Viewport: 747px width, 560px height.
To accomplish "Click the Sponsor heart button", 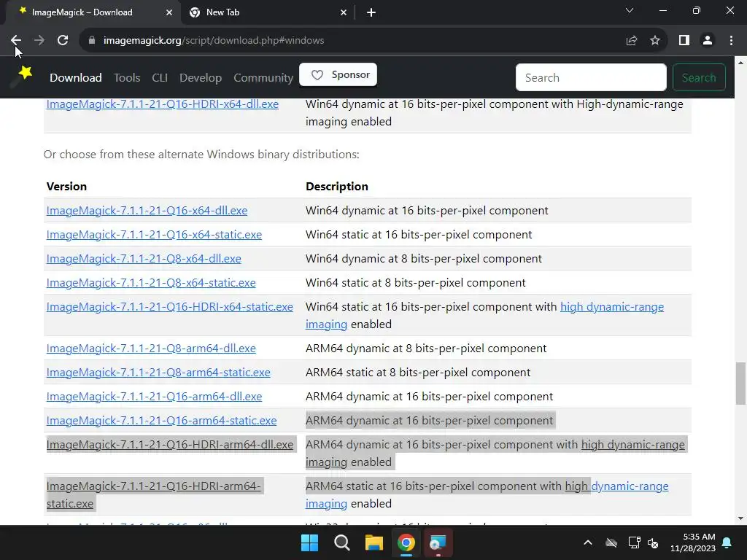I will coord(338,75).
